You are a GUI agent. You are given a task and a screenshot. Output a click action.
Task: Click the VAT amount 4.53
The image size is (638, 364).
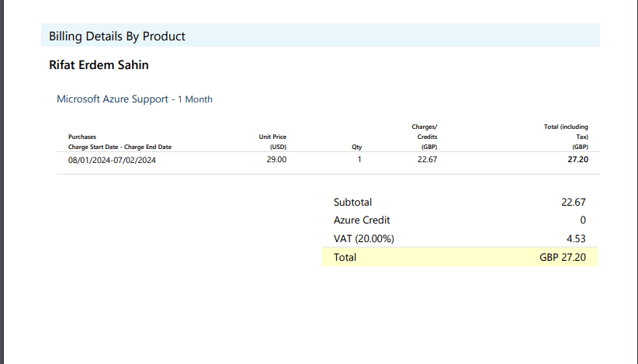[x=576, y=239]
